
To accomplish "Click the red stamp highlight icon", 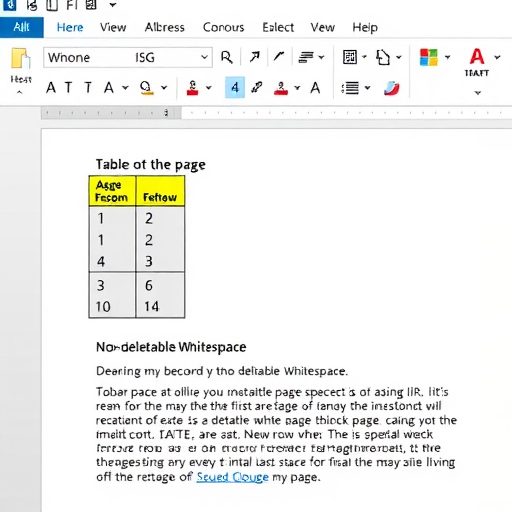I will coord(192,88).
